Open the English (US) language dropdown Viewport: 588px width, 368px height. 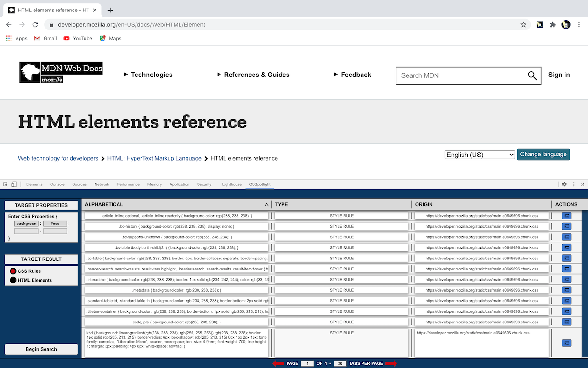[480, 155]
